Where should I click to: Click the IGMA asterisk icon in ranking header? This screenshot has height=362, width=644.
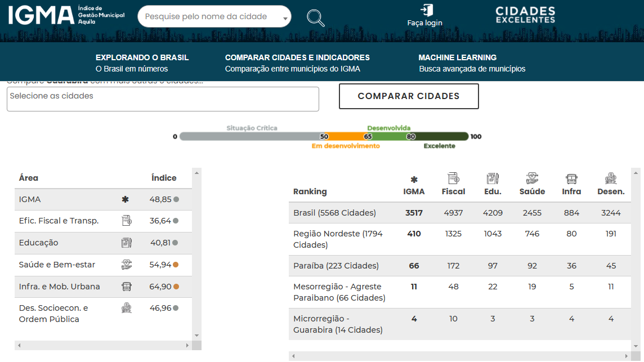(x=414, y=180)
